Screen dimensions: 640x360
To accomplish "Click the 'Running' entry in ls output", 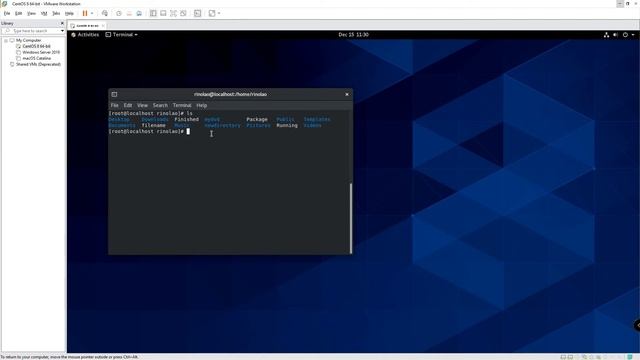I will point(287,125).
